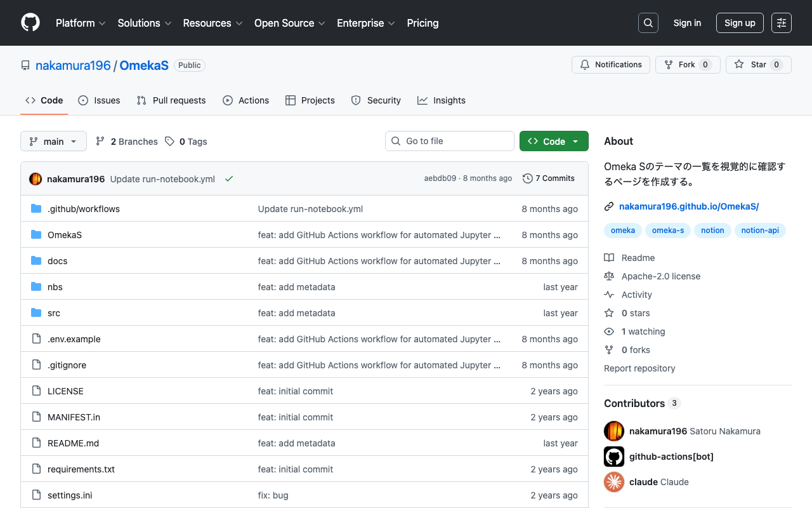Switch to the Issues tab

click(99, 100)
